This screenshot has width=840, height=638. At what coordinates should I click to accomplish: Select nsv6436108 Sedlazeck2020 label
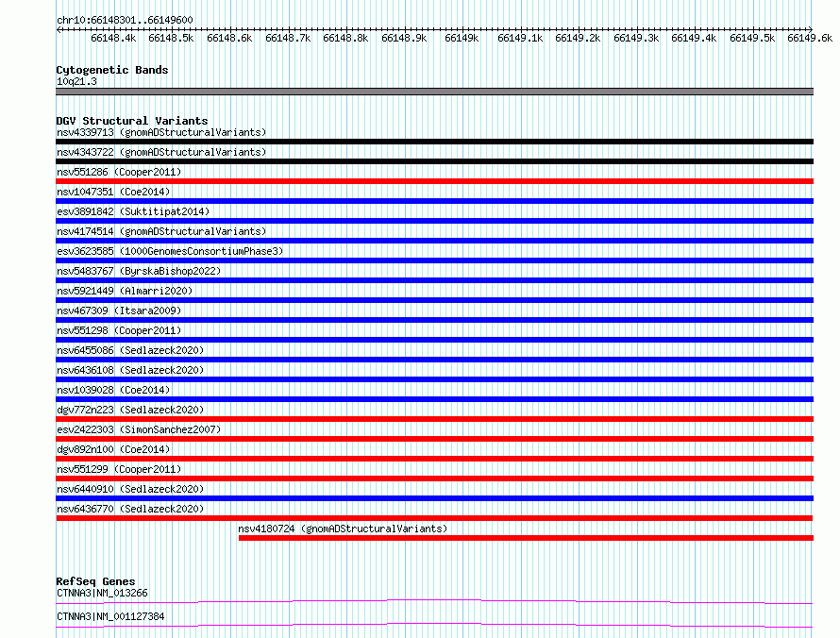pyautogui.click(x=130, y=370)
